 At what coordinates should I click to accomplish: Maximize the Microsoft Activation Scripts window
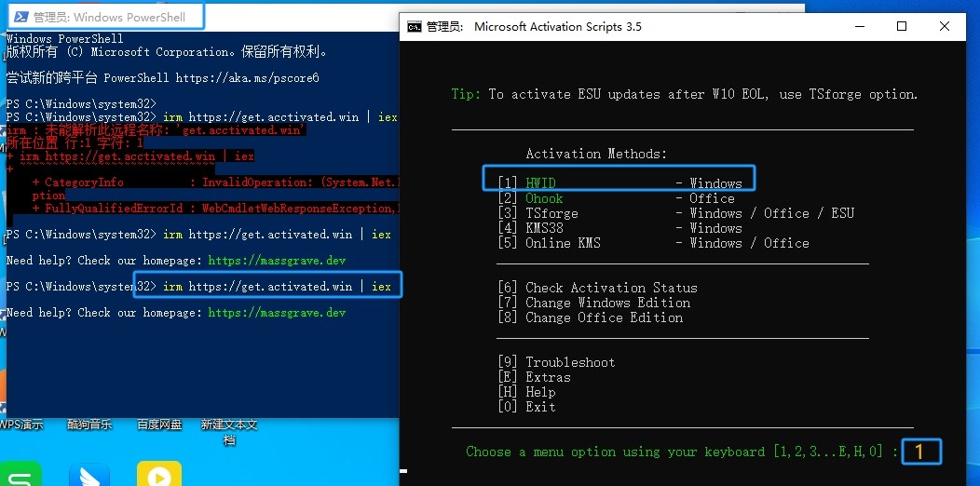(x=901, y=26)
